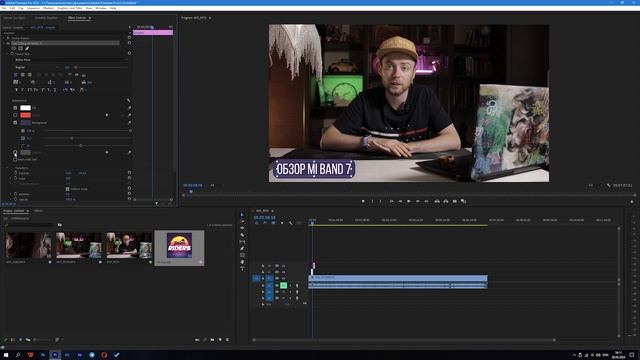The width and height of the screenshot is (640, 360).
Task: Select the Type tool
Action: pyautogui.click(x=242, y=269)
